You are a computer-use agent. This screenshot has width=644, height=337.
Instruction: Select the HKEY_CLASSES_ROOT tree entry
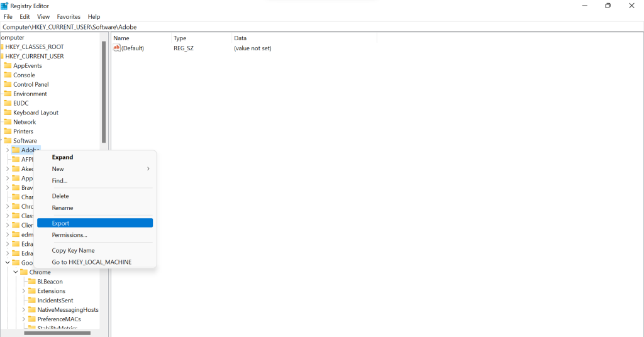pyautogui.click(x=35, y=47)
